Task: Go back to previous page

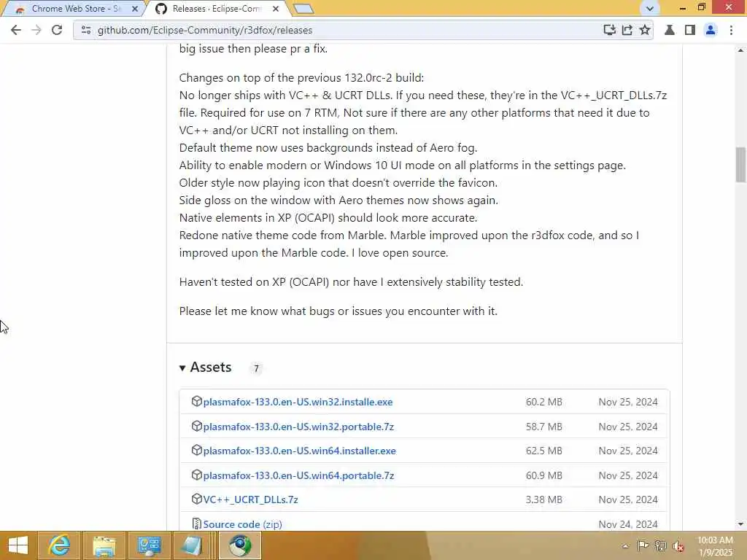Action: pos(16,30)
